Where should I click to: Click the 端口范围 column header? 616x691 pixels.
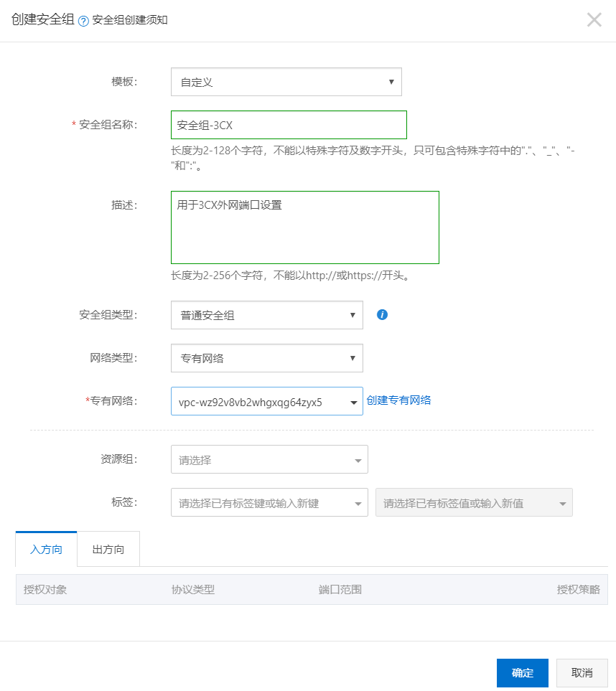[x=340, y=590]
